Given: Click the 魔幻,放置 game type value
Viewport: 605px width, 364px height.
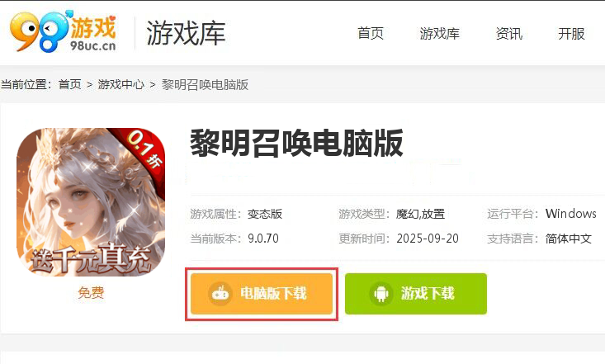Looking at the screenshot, I should pyautogui.click(x=420, y=214).
